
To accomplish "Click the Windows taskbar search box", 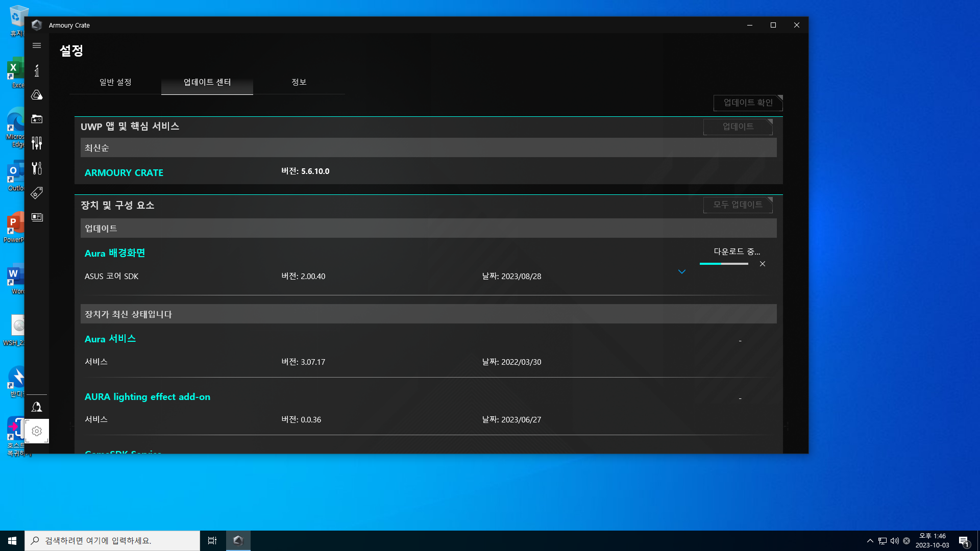I will [x=112, y=541].
